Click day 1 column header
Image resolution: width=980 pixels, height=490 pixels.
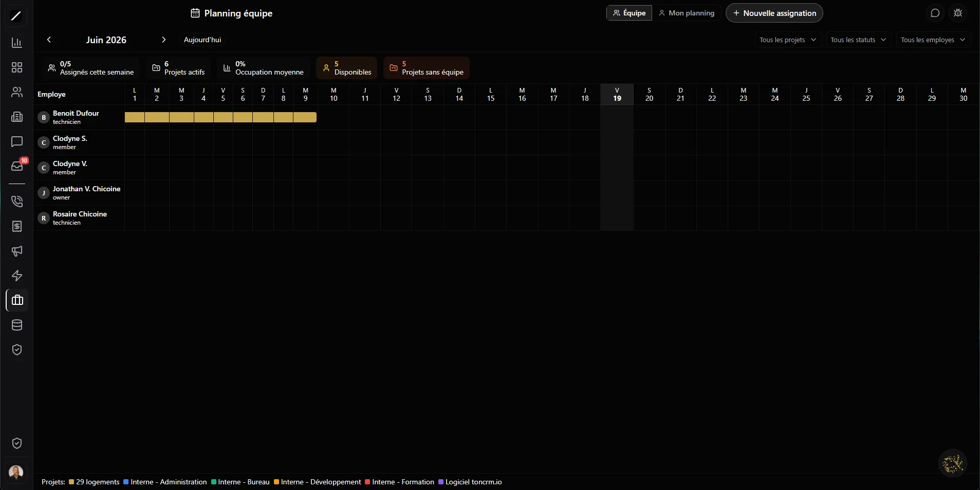point(135,94)
